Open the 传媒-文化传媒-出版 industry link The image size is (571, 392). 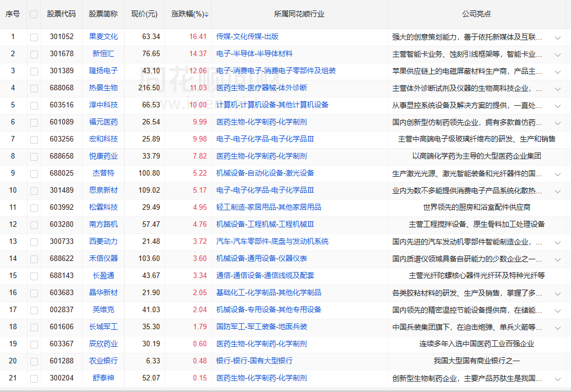pos(247,37)
